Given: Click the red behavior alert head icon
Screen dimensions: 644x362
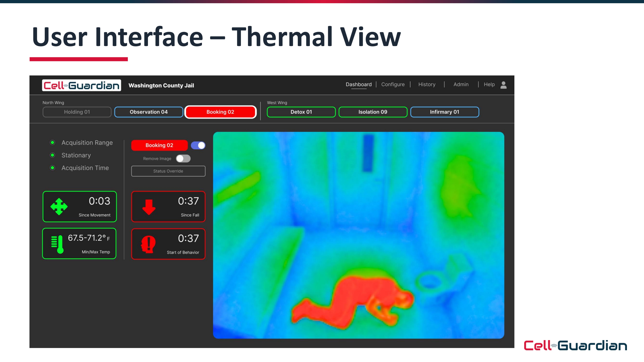Looking at the screenshot, I should point(148,244).
